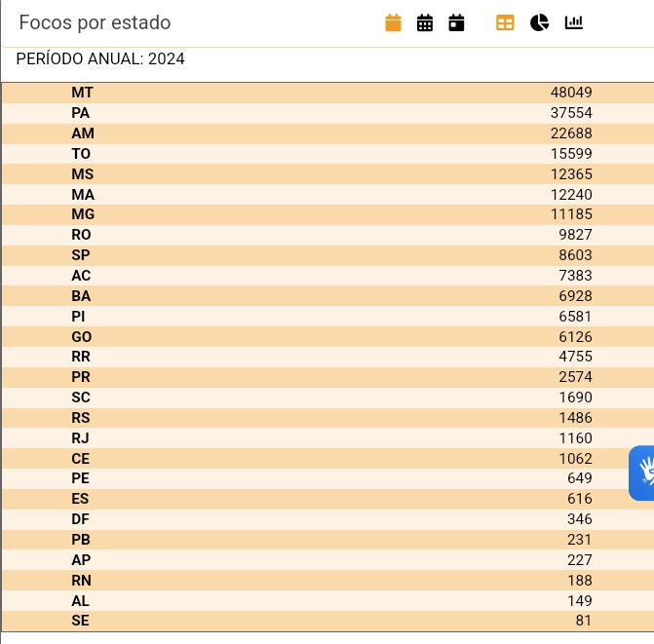Show data as table view icon
The width and height of the screenshot is (654, 644).
[x=505, y=22]
